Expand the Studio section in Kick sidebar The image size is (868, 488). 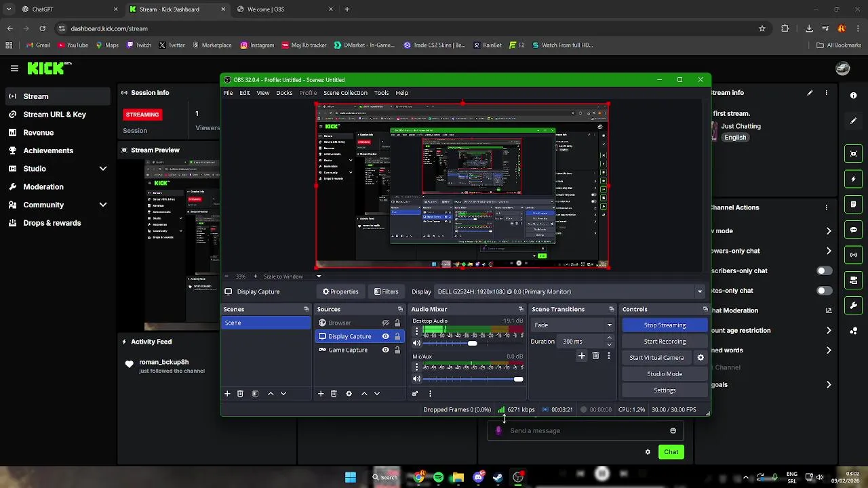tap(103, 169)
